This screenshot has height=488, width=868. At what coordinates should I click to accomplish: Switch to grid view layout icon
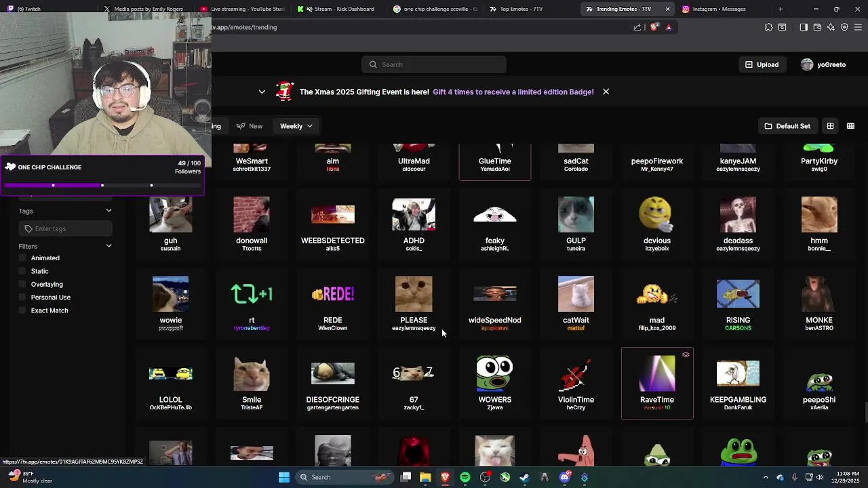tap(830, 126)
